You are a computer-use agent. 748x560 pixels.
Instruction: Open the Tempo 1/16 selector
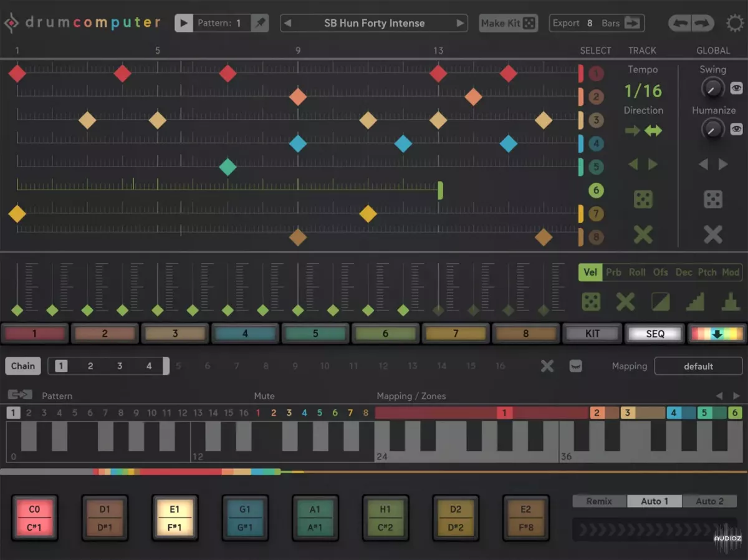643,91
